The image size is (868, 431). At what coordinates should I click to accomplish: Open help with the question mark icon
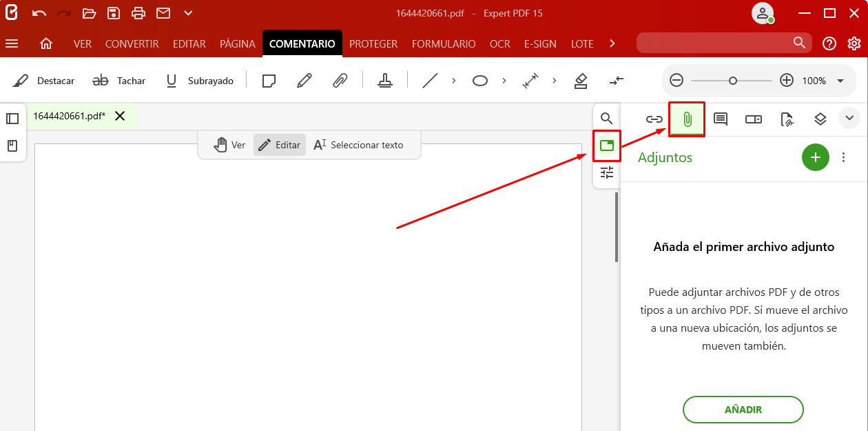[829, 43]
